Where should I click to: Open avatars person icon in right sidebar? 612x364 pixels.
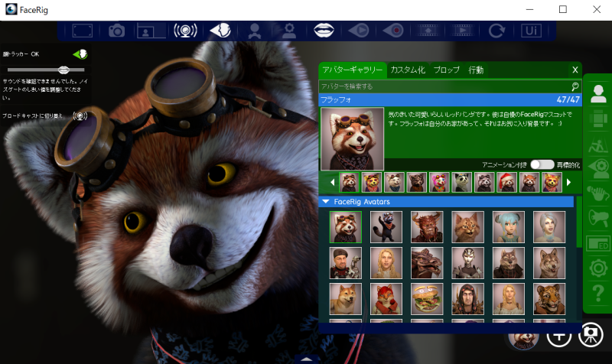tap(598, 94)
